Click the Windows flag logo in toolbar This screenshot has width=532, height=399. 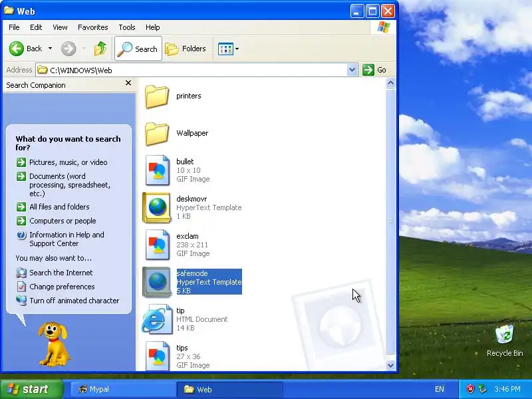[x=384, y=27]
